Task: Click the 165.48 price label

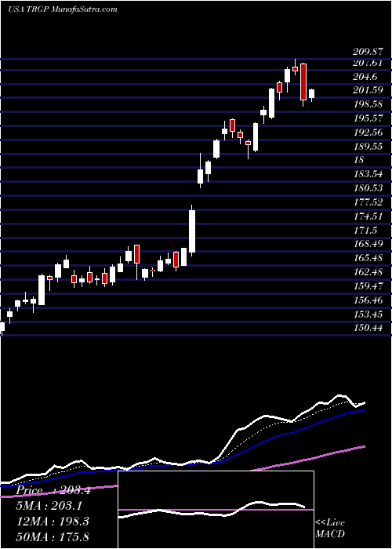Action: click(368, 258)
